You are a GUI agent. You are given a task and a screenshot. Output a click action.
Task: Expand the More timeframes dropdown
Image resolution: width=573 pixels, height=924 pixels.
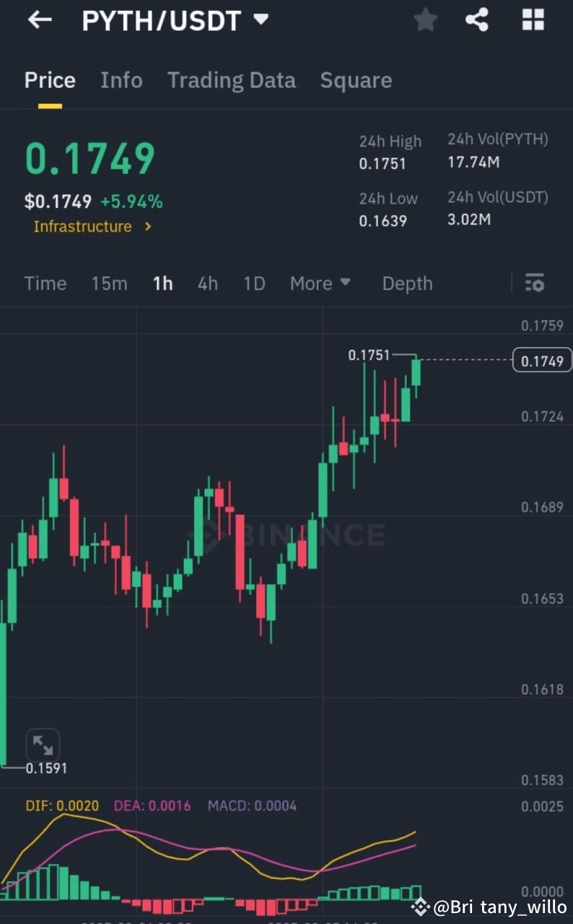click(320, 283)
